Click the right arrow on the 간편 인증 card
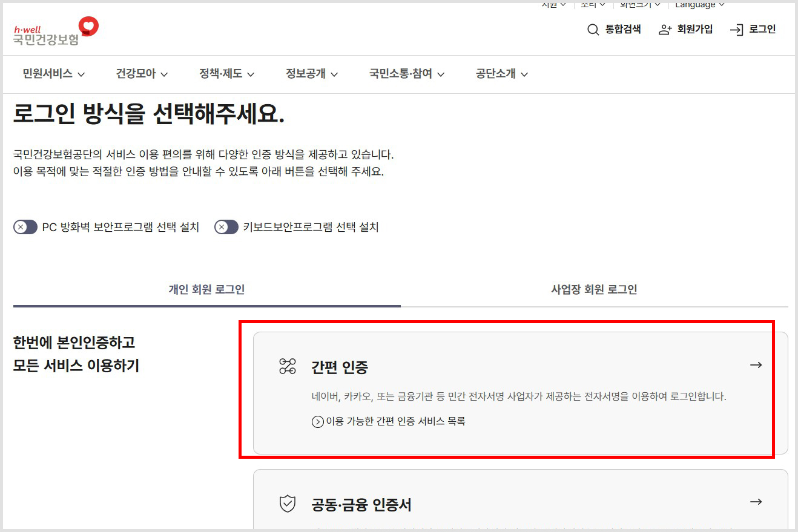Image resolution: width=798 pixels, height=532 pixels. pos(756,365)
